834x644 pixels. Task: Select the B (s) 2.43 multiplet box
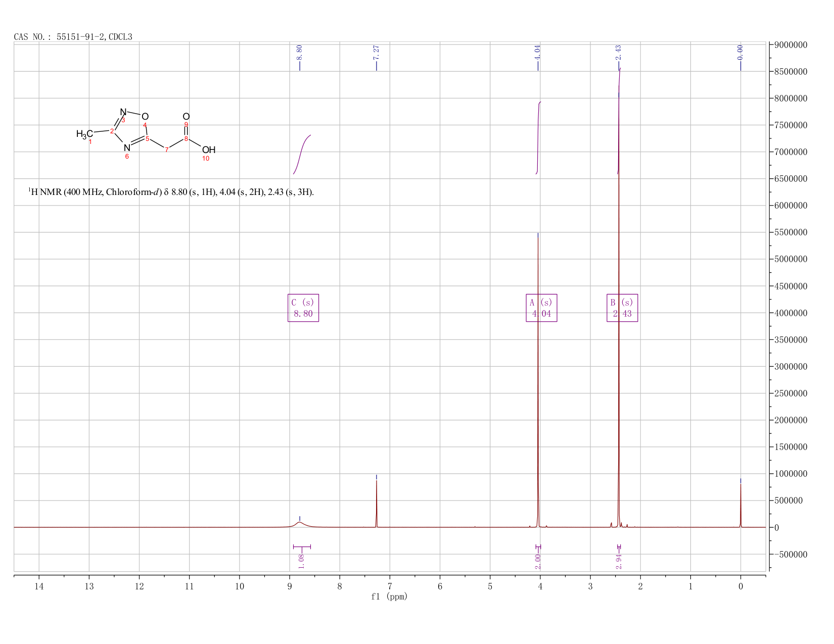[622, 308]
